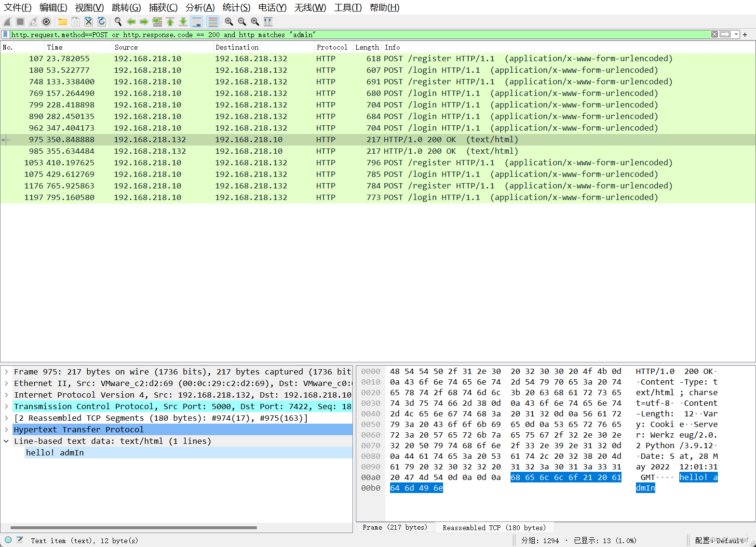Expand Internet Protocol Version 4 node
756x547 pixels.
6,395
